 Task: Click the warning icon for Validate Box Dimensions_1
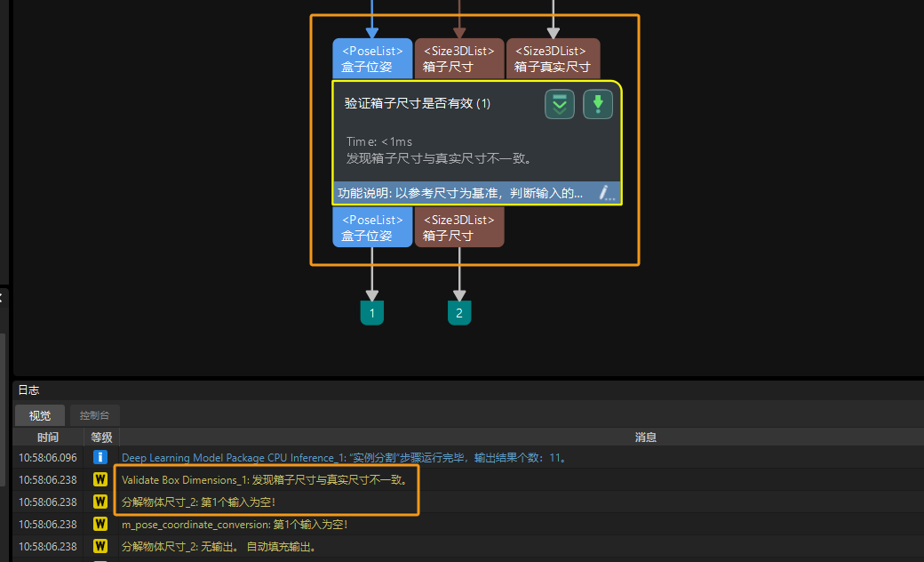[100, 479]
